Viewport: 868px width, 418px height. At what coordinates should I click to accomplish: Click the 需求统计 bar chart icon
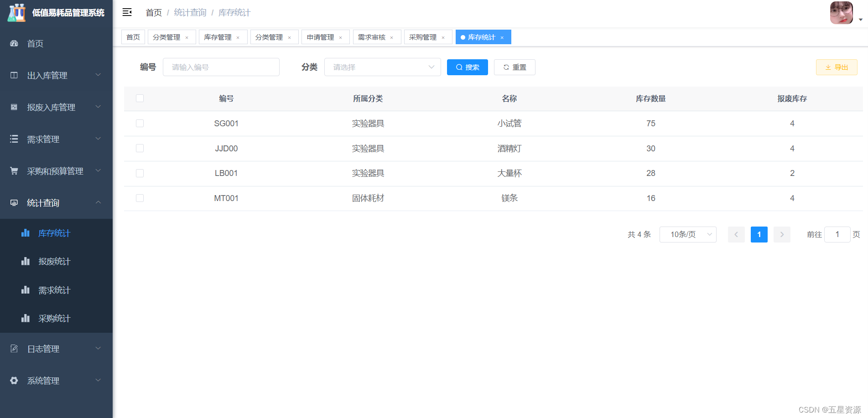(x=26, y=290)
